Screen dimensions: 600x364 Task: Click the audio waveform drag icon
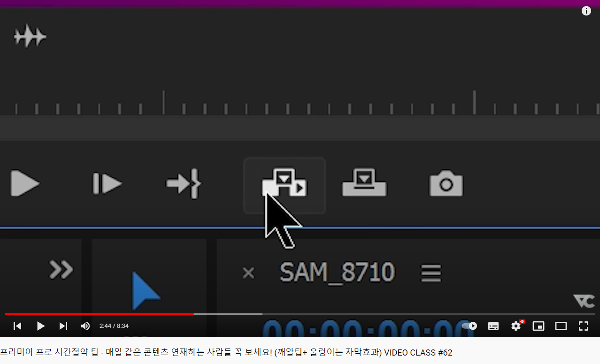(x=30, y=36)
